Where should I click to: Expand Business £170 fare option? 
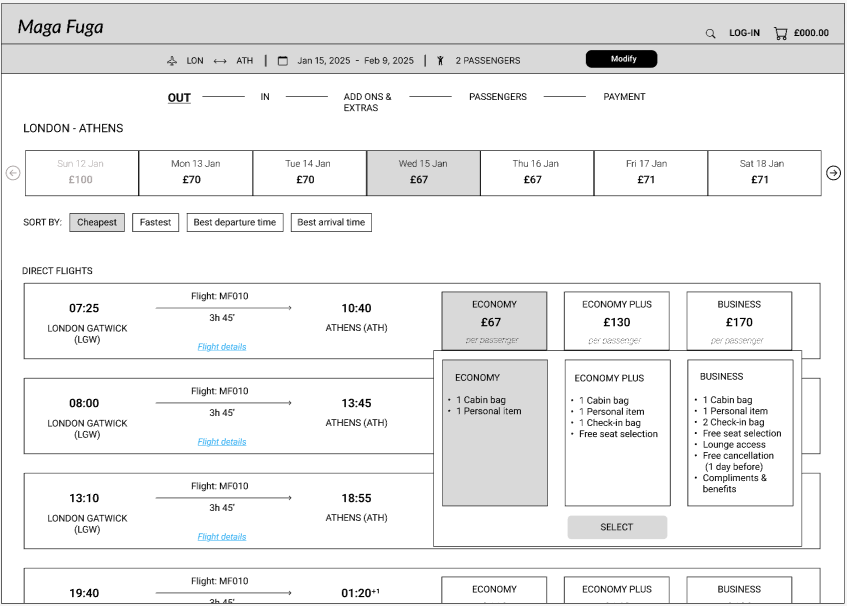click(x=739, y=320)
